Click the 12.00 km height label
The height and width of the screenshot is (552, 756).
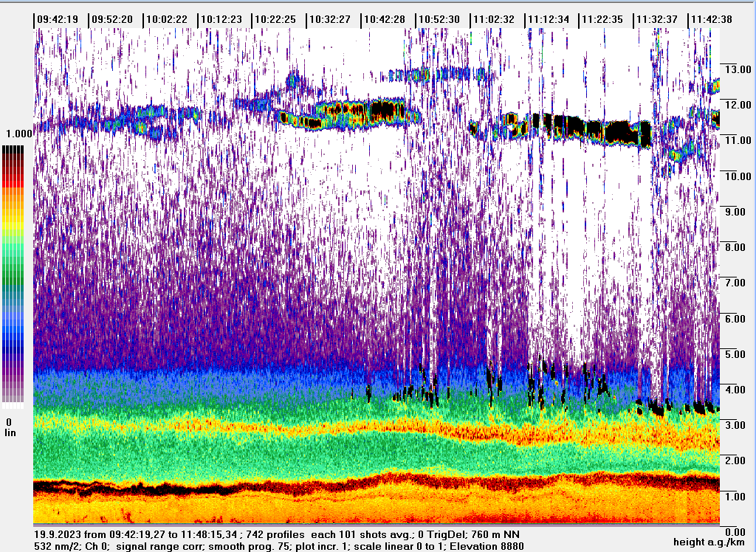click(738, 105)
